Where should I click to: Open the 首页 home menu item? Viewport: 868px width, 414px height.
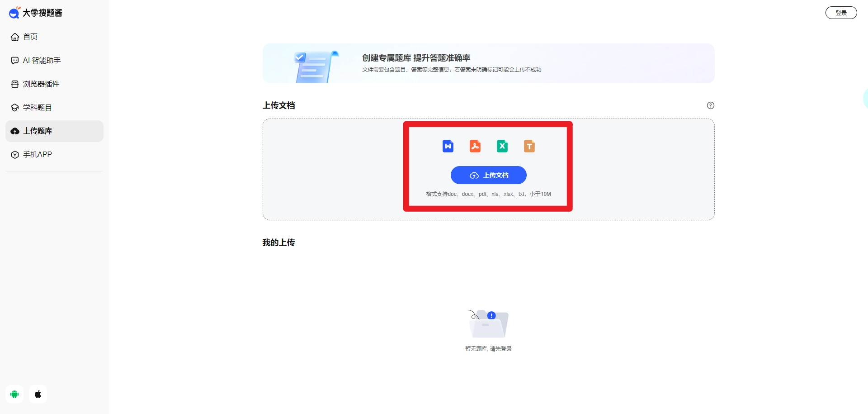(x=30, y=37)
